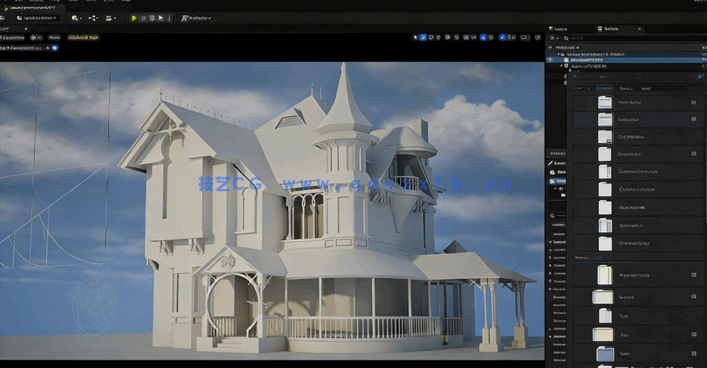Open the editor mode selector dropdown
The image size is (707, 368).
click(x=37, y=18)
